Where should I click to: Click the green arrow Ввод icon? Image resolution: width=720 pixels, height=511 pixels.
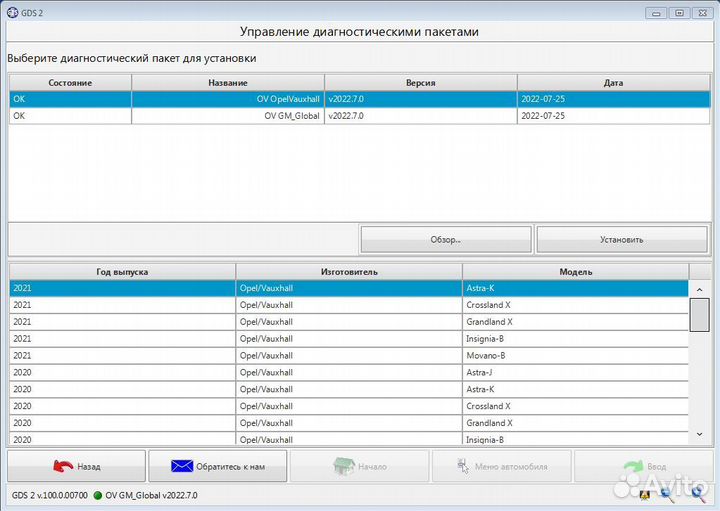pos(631,466)
